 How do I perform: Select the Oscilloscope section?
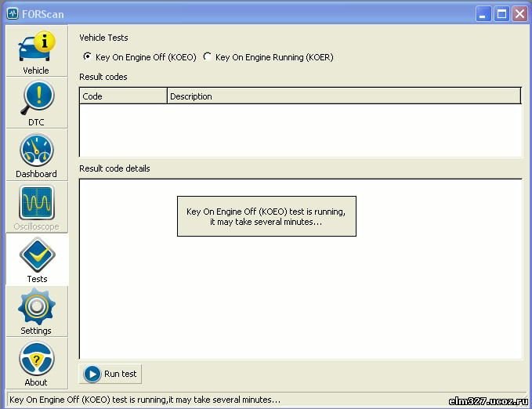(37, 207)
